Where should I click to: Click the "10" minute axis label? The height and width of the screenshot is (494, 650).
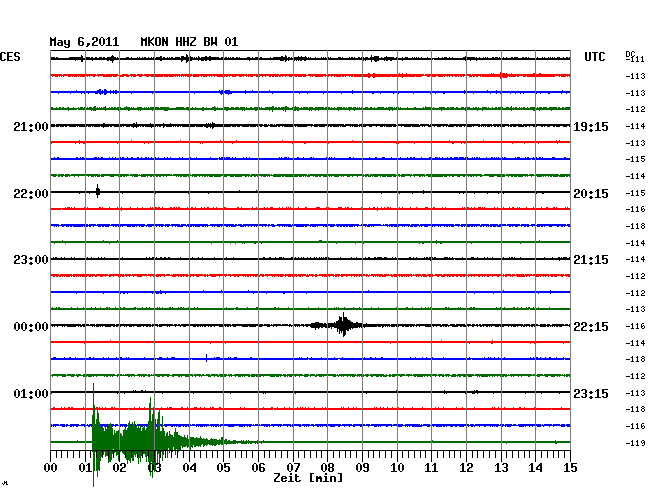click(397, 468)
